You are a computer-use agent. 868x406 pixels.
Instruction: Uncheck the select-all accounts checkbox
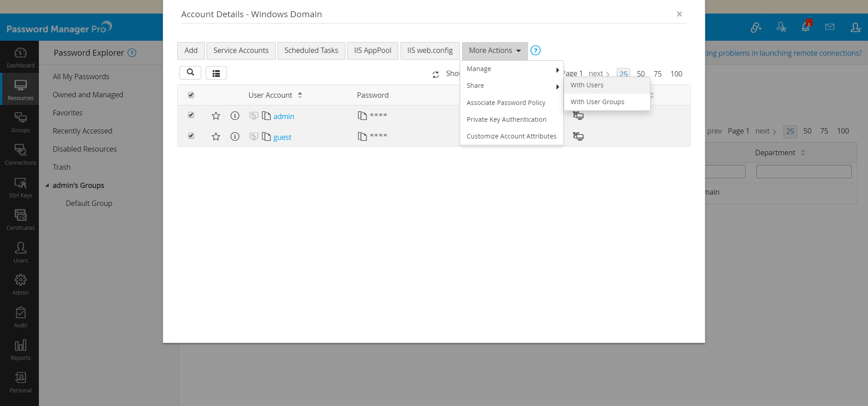coord(191,95)
